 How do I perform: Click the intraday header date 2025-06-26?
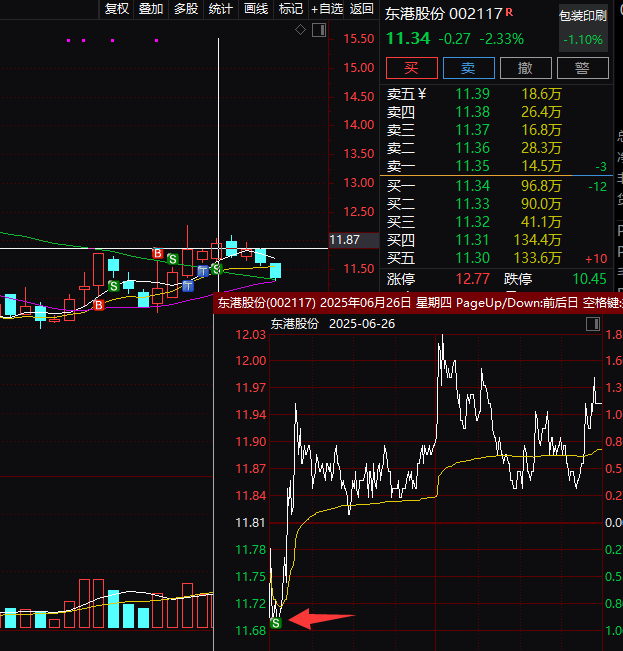362,324
